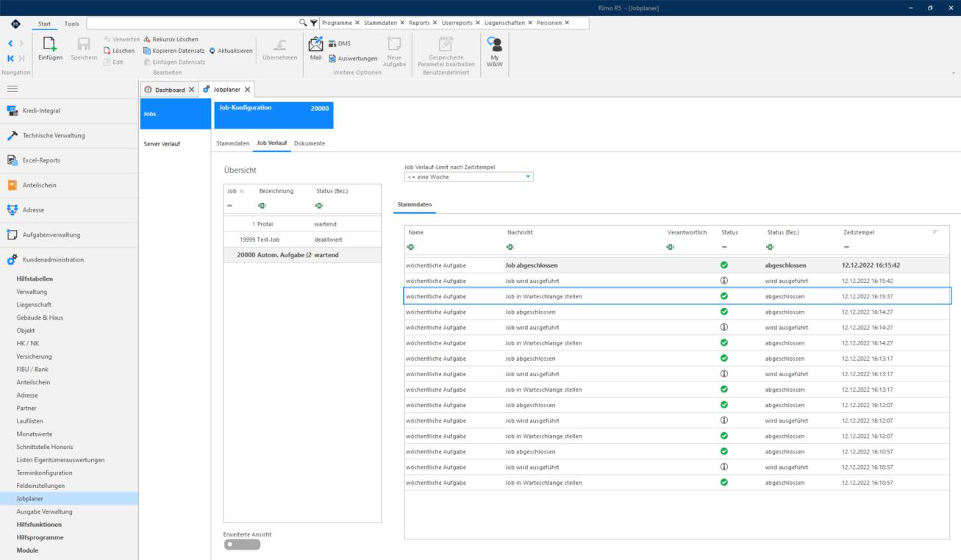Click the hamburger menu icon above sidebar
This screenshot has height=560, width=961.
12,87
